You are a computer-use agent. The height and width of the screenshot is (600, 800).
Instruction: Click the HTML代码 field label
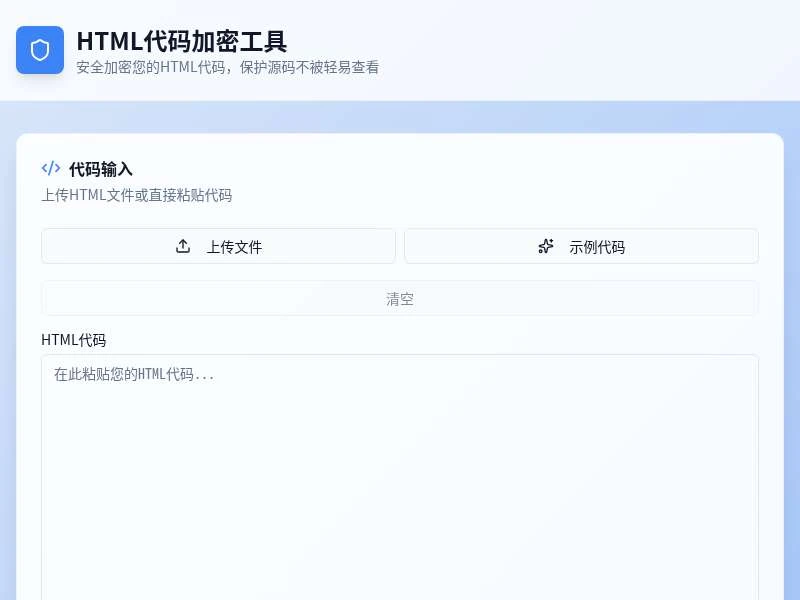point(73,340)
